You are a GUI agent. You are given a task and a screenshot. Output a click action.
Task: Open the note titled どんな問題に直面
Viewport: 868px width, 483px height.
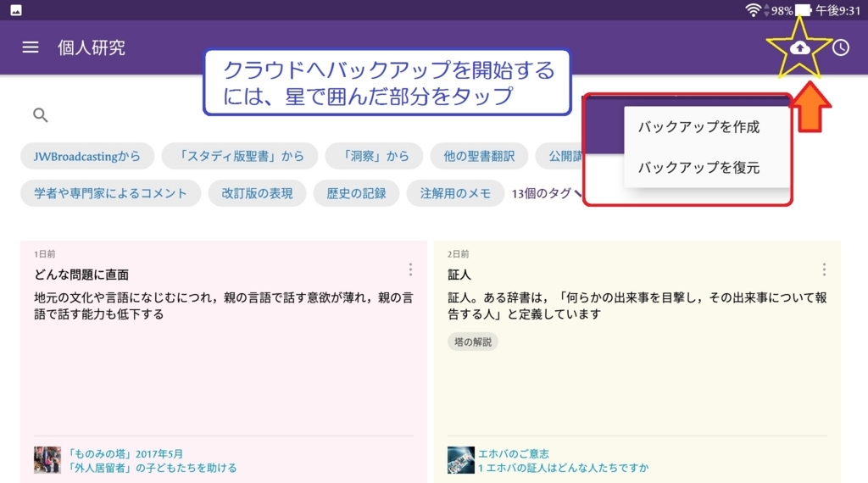(81, 275)
